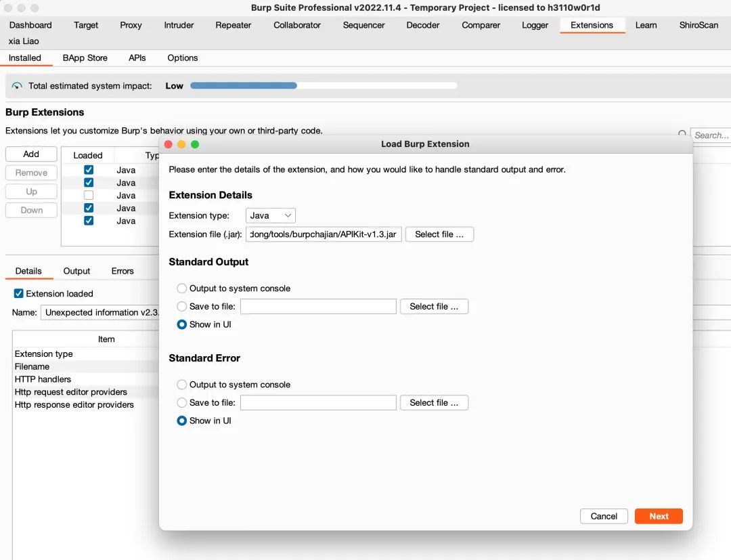The image size is (731, 560).
Task: Click the extension Name field
Action: [x=100, y=312]
